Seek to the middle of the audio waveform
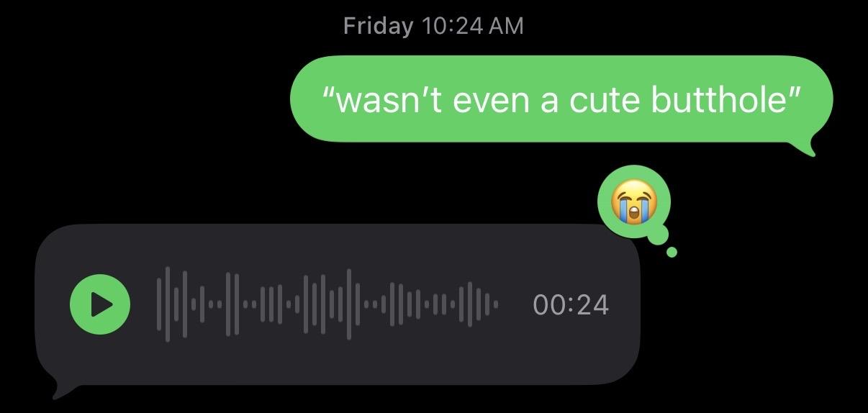 (x=327, y=304)
